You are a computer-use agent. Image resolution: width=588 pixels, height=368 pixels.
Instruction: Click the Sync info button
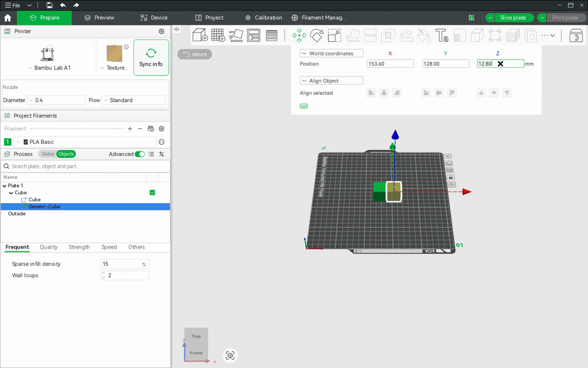[x=151, y=58]
